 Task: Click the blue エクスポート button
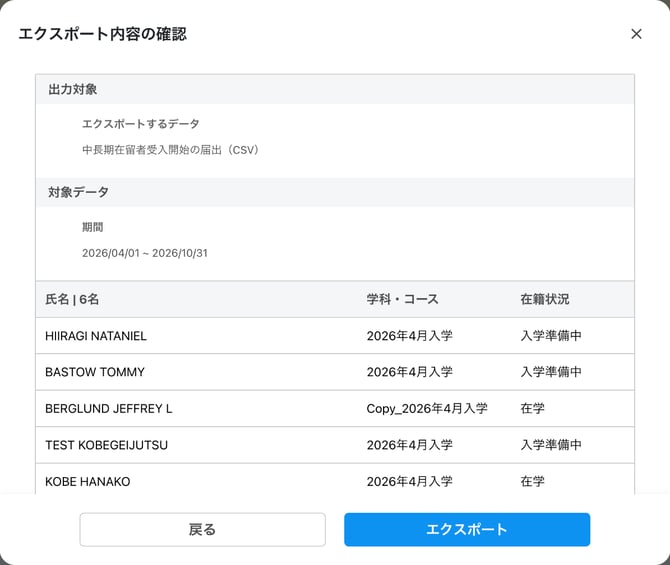point(467,530)
